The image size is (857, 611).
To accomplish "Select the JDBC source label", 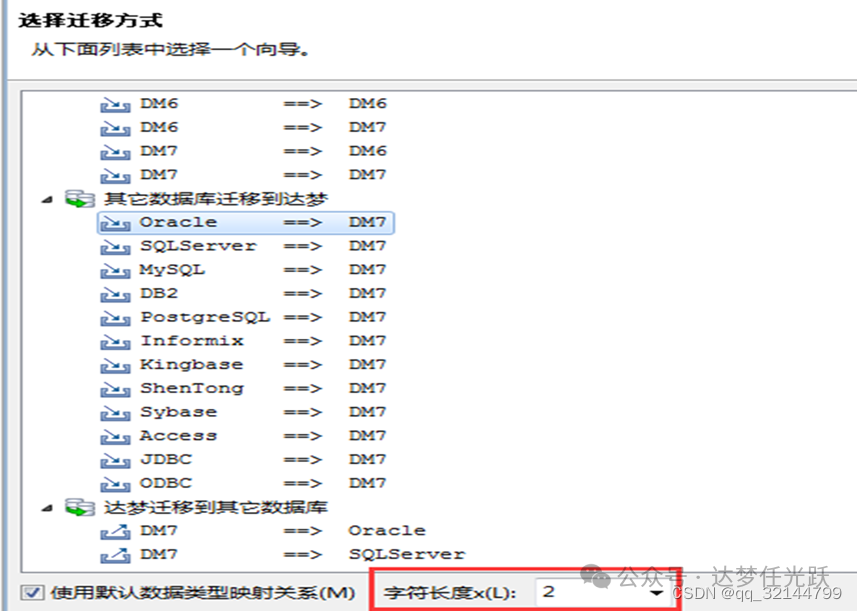I will [x=166, y=460].
